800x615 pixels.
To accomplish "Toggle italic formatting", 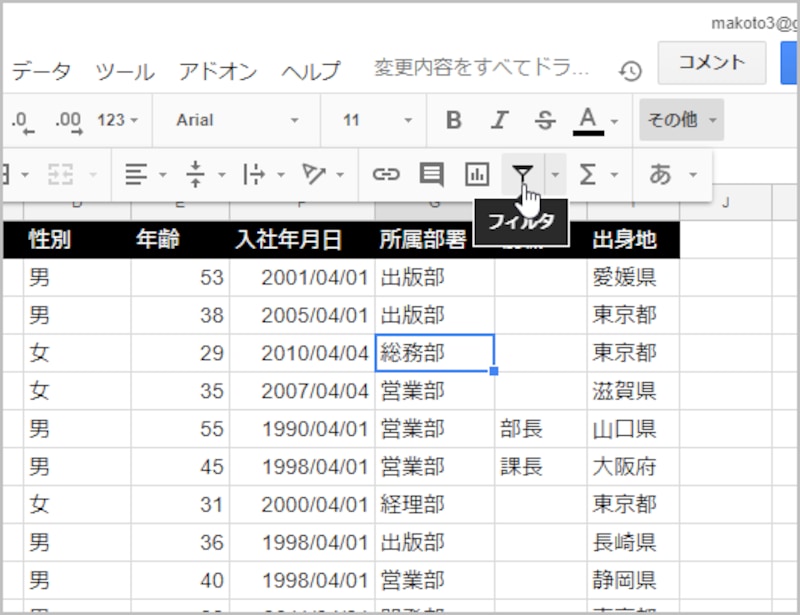I will (x=499, y=119).
